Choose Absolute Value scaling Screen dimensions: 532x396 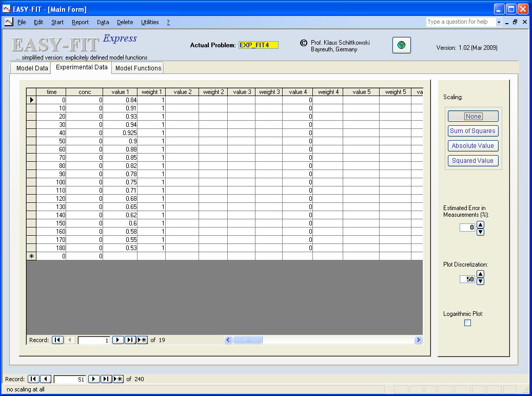click(x=473, y=146)
